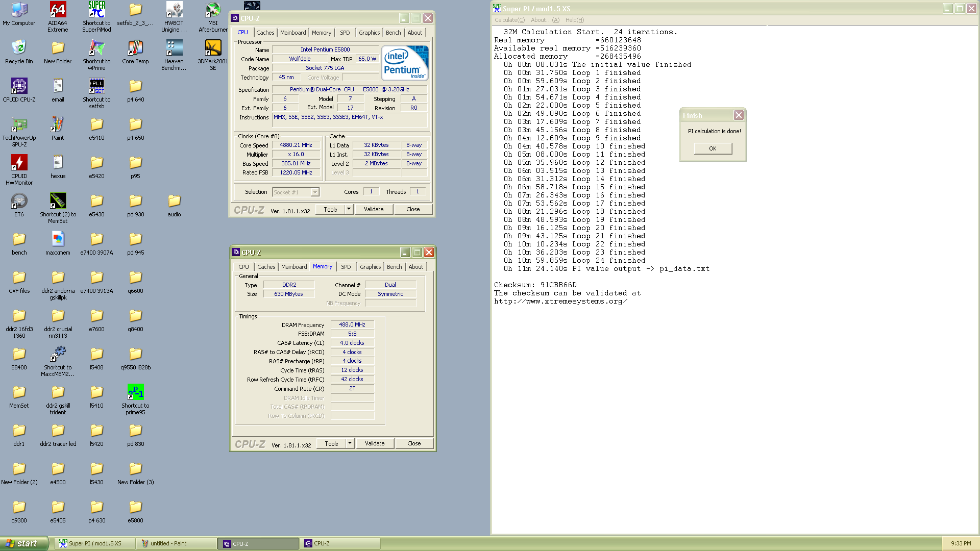980x551 pixels.
Task: Open the audio folder on desktop
Action: click(x=174, y=205)
